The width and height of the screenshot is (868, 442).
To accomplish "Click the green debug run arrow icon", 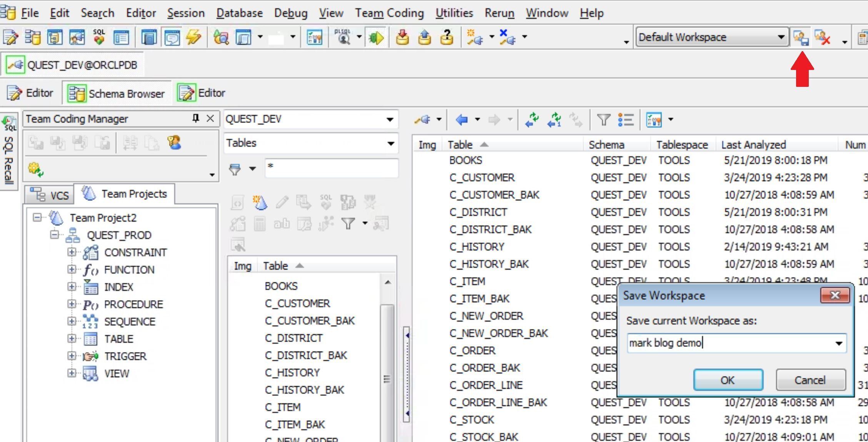I will tap(376, 37).
